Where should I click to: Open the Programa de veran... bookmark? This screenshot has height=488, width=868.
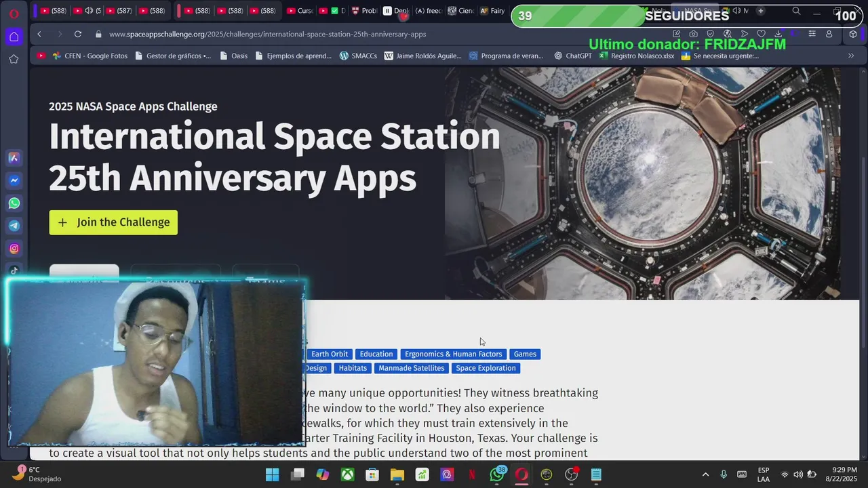[507, 56]
